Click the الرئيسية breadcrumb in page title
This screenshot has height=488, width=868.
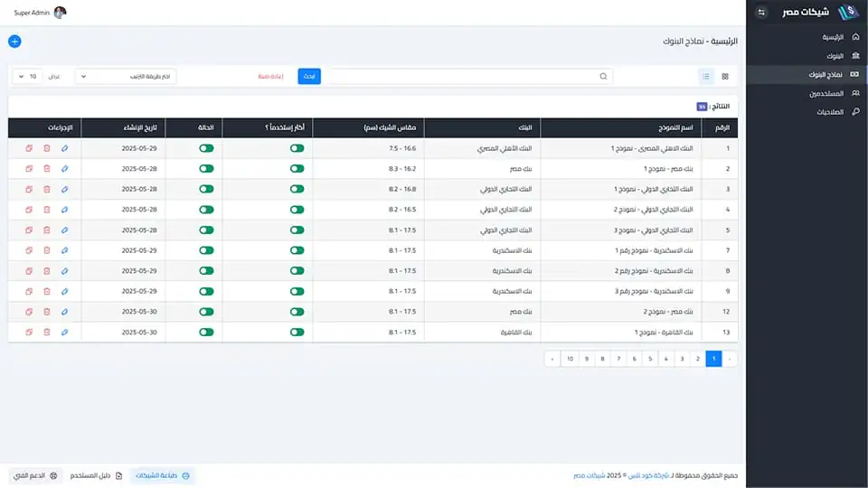pos(724,42)
